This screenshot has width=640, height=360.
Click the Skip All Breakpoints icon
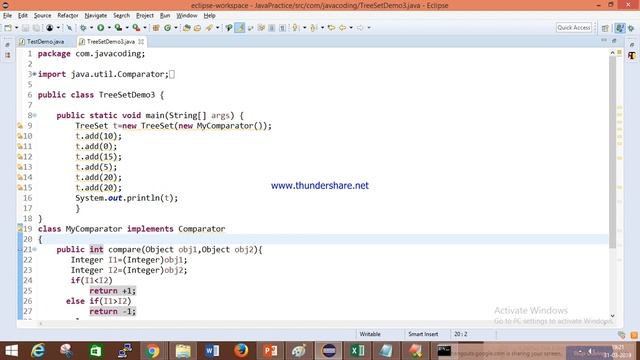coord(69,28)
